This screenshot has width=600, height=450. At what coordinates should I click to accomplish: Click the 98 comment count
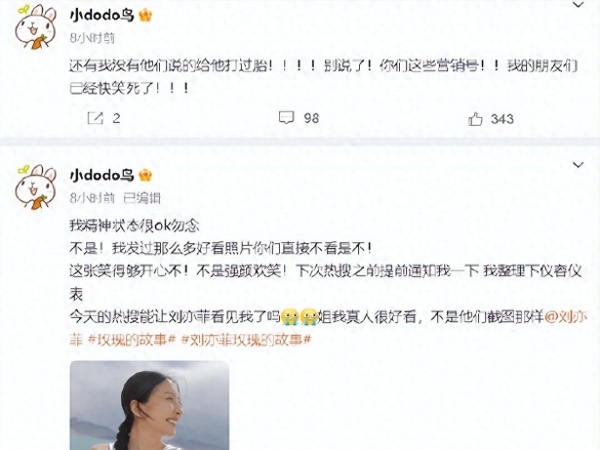pyautogui.click(x=311, y=118)
